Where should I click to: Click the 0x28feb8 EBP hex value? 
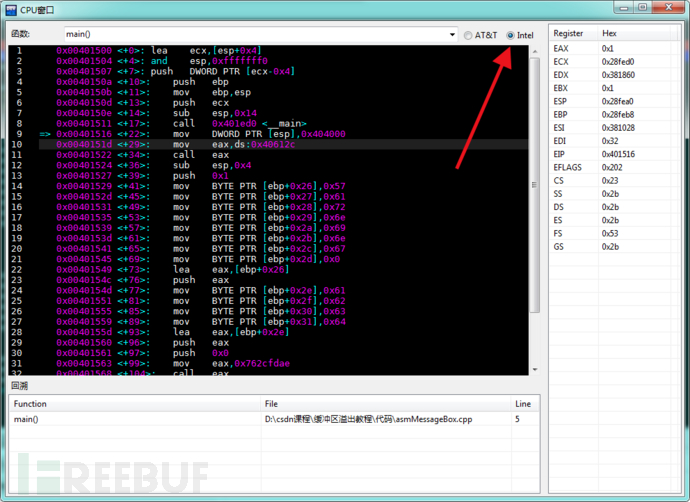click(618, 114)
